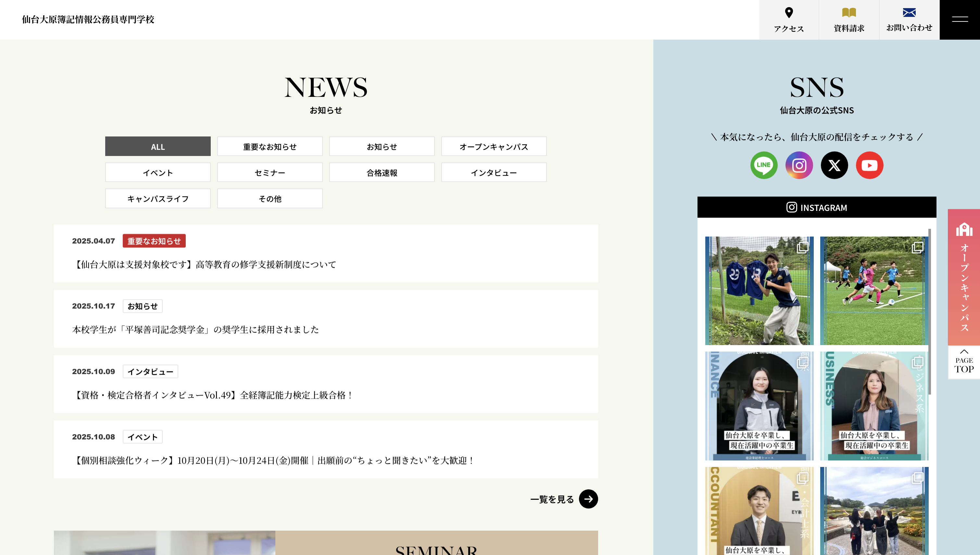Open the pink オープンキャンパス side banner
This screenshot has height=555, width=980.
[964, 277]
